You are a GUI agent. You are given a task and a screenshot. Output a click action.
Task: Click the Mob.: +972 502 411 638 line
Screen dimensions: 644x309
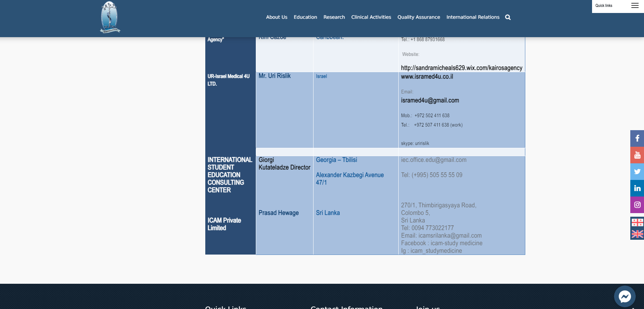[x=425, y=115]
